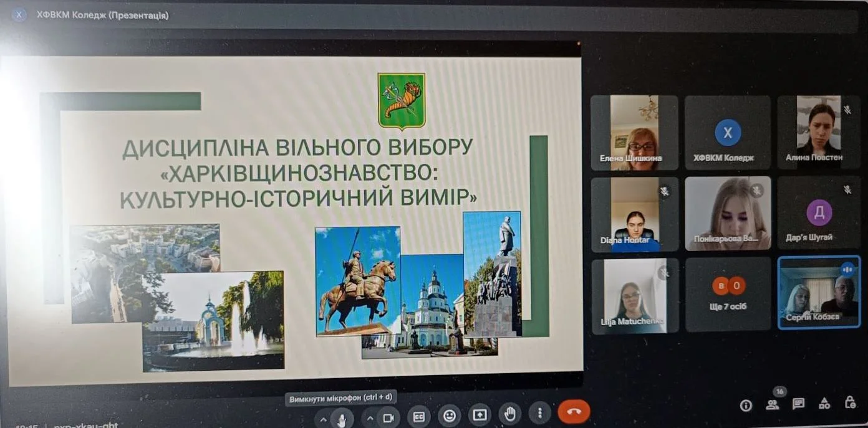
Task: Open the chat messages panel
Action: pyautogui.click(x=798, y=404)
